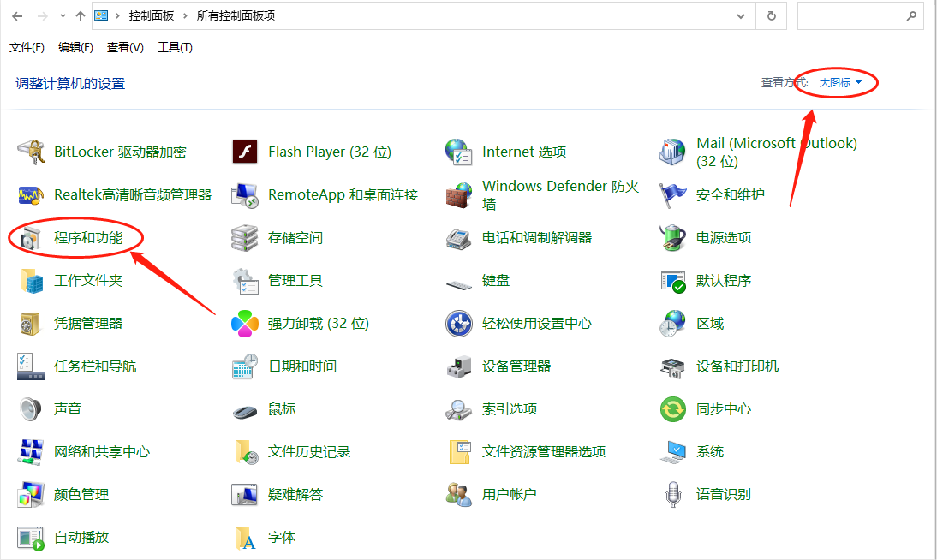
Task: Open the 语音识别 microphone icon
Action: point(673,495)
